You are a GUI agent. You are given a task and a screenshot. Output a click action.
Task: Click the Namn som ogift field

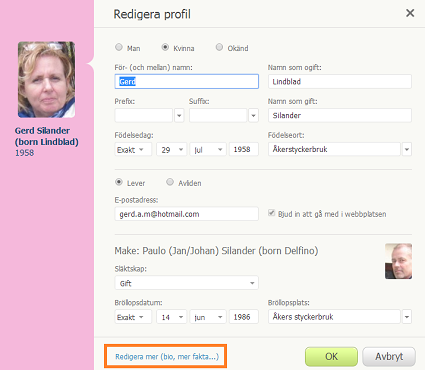tap(340, 81)
